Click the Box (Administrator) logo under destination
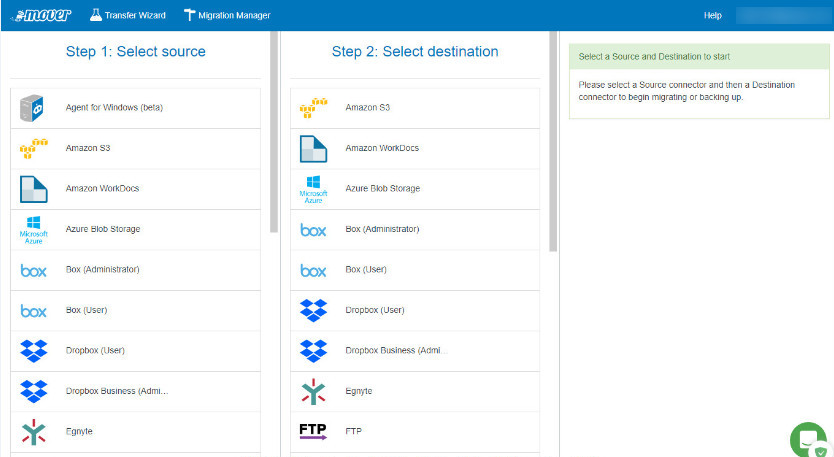The width and height of the screenshot is (834, 457). (313, 230)
